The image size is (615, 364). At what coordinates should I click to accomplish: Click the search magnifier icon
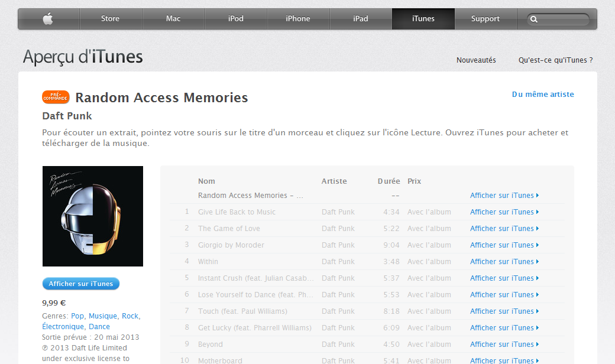pyautogui.click(x=534, y=19)
